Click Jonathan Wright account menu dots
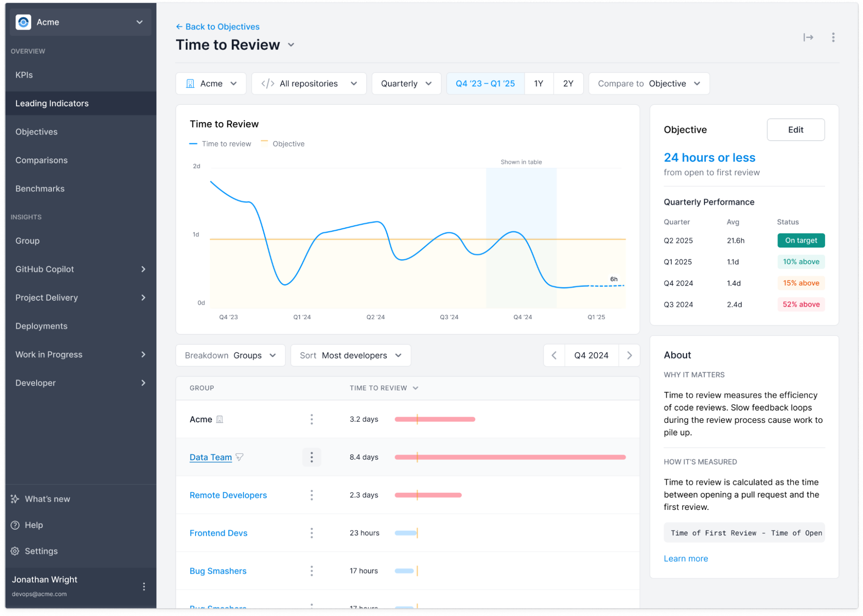The height and width of the screenshot is (616, 863). coord(144,586)
